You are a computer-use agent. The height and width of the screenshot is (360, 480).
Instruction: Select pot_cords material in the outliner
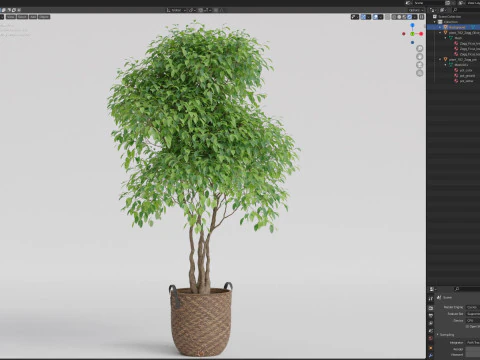[x=466, y=70]
